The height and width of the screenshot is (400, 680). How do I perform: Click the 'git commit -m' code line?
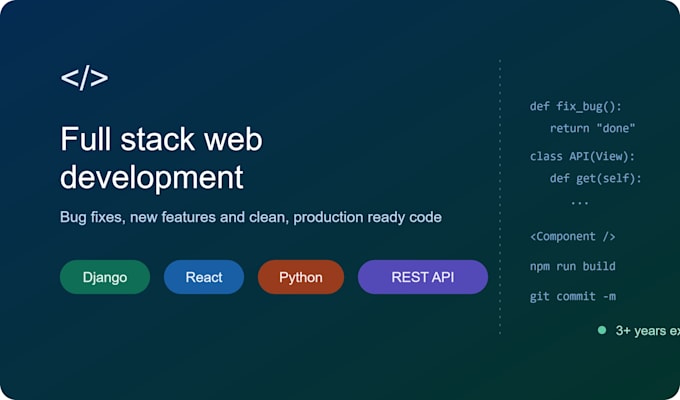coord(572,296)
